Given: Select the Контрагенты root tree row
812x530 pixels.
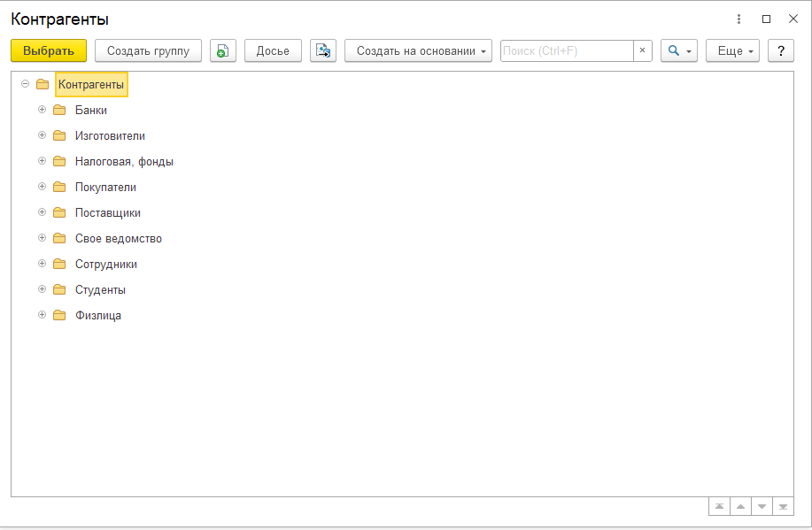Looking at the screenshot, I should (x=91, y=84).
